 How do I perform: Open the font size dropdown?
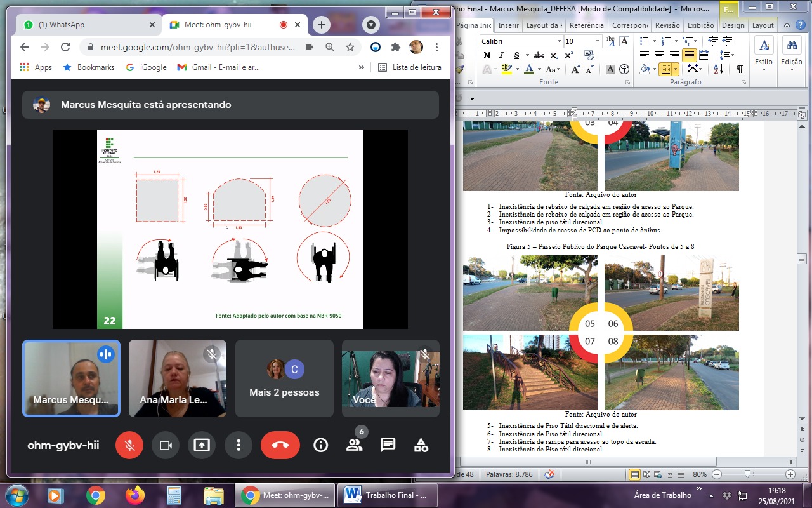pyautogui.click(x=598, y=41)
